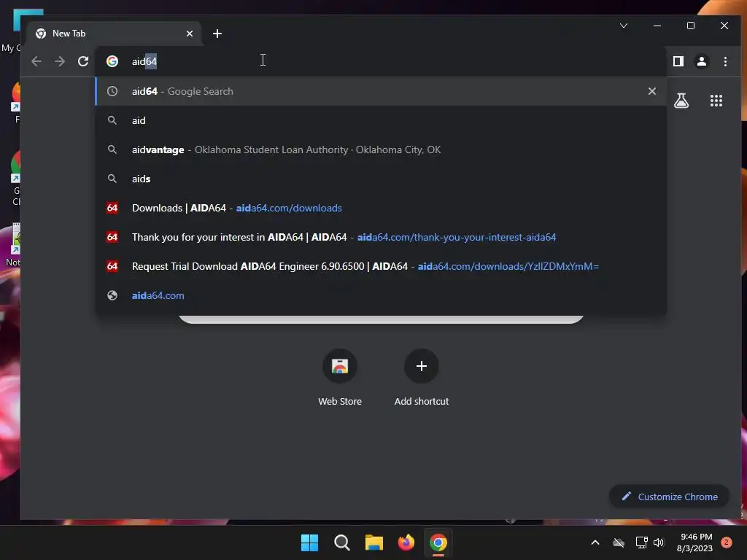This screenshot has width=747, height=560.
Task: Click the browser back arrow
Action: [36, 61]
